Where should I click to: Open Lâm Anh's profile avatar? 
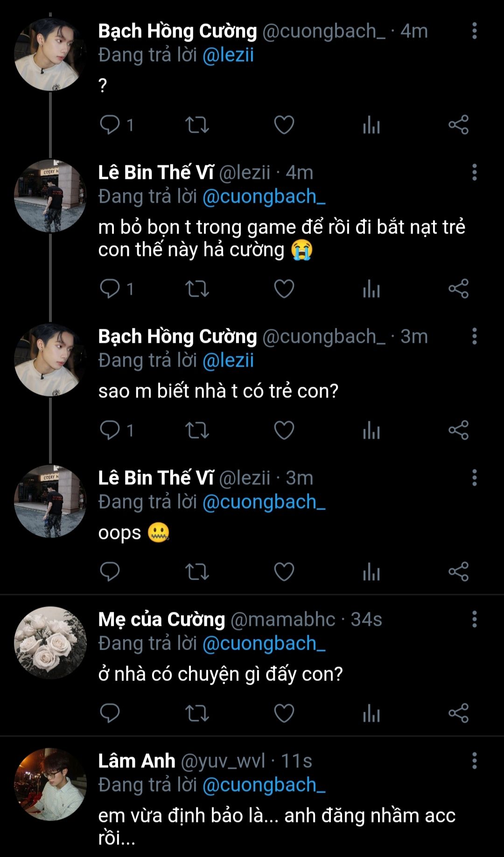(50, 784)
